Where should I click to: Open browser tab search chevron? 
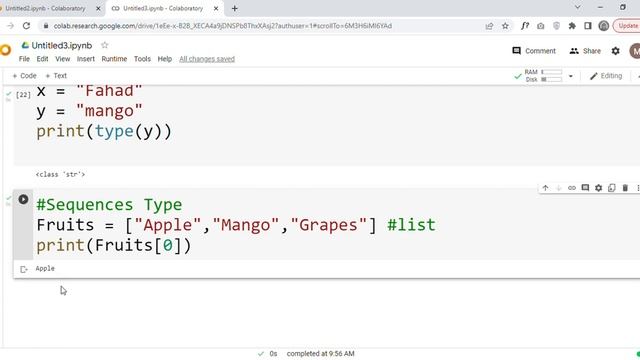(578, 7)
